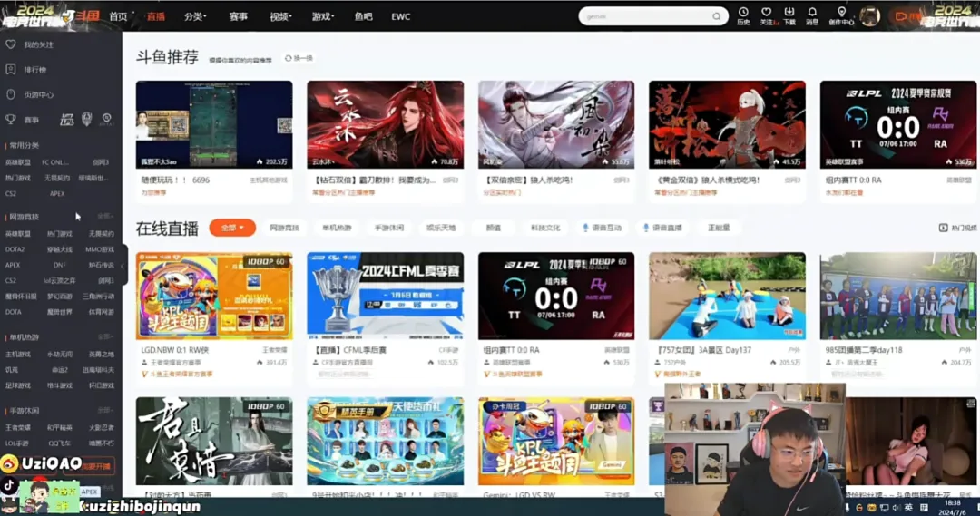This screenshot has height=516, width=980.
Task: Click the 语音直播 microphone tab
Action: 662,228
